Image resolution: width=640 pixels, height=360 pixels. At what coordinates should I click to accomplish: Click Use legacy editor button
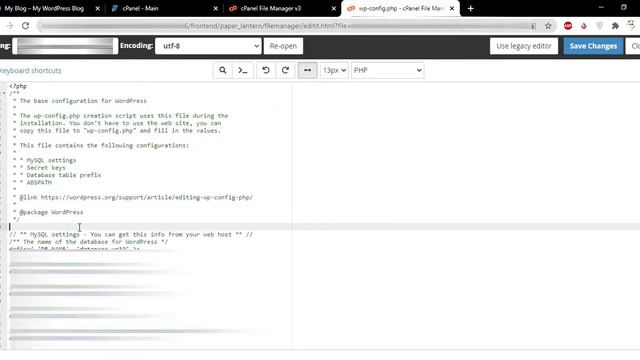[x=524, y=46]
